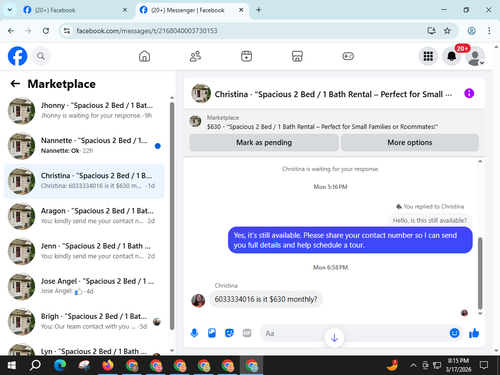
Task: Open the Notifications bell icon
Action: (452, 56)
